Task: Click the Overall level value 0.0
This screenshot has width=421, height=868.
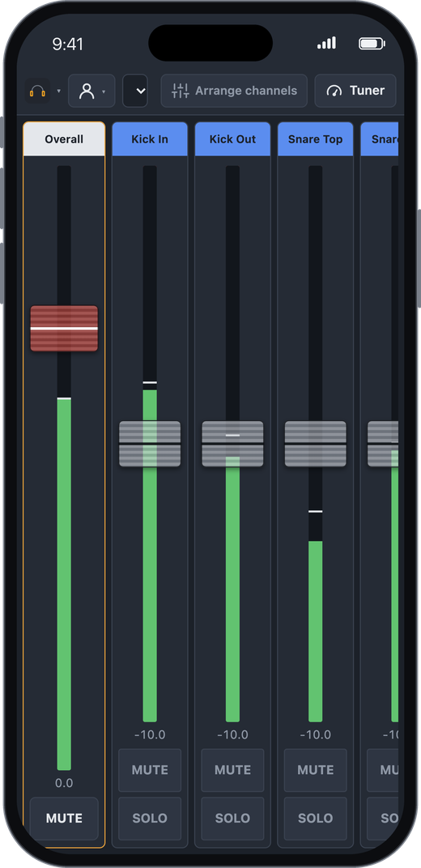Action: (x=64, y=783)
